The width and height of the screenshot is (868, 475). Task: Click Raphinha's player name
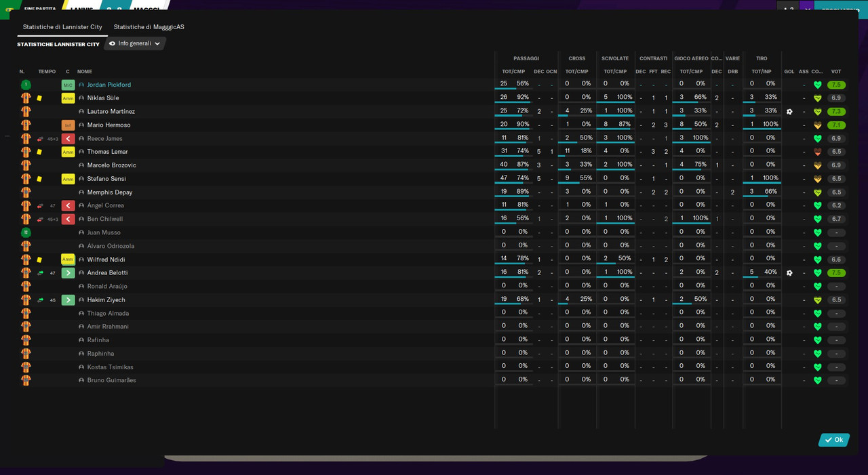point(100,354)
